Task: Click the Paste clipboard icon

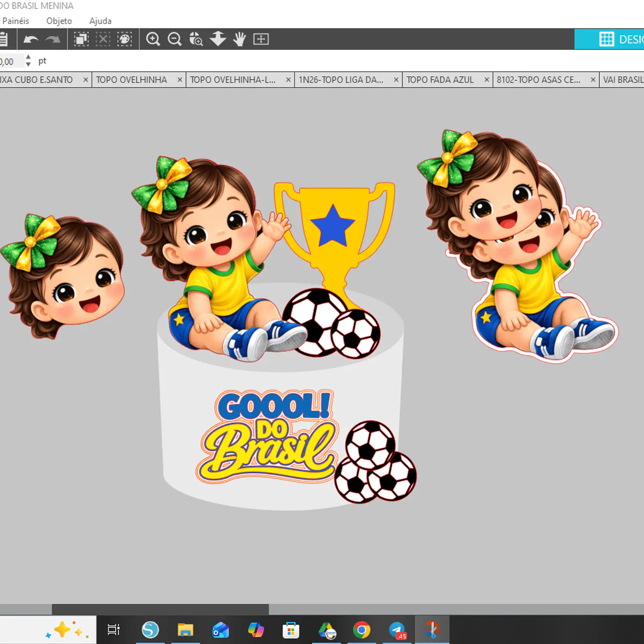Action: click(x=3, y=39)
